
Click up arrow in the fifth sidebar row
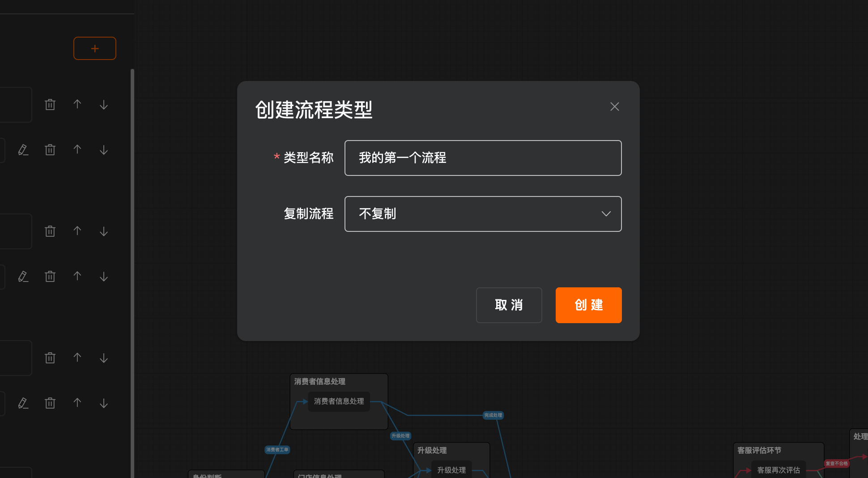pos(77,358)
